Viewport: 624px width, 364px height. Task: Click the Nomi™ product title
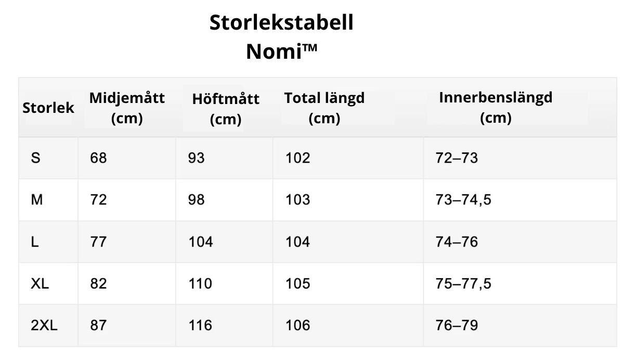pos(281,51)
